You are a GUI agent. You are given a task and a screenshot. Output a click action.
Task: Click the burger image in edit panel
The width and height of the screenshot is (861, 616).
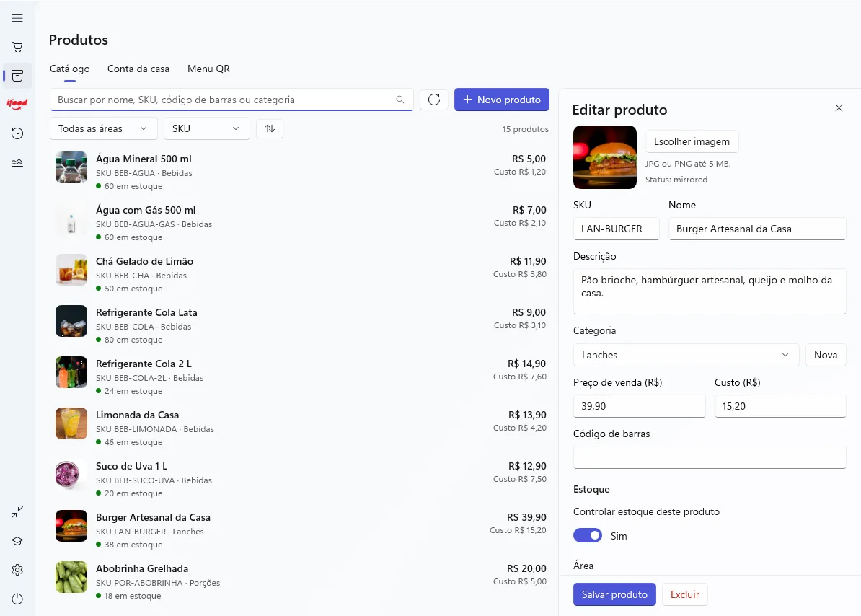coord(604,157)
